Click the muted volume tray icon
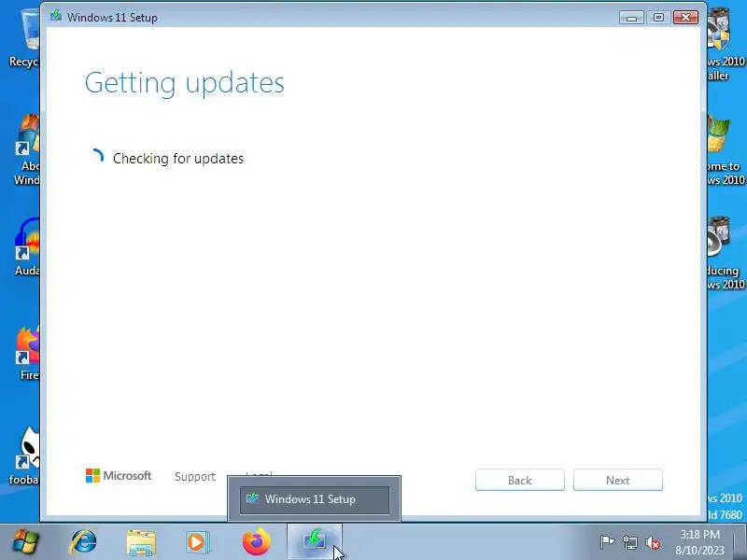The height and width of the screenshot is (560, 747). 652,542
